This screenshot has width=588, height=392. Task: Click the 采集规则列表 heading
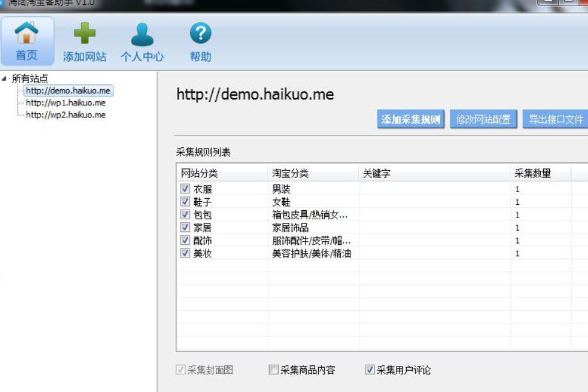click(x=203, y=152)
